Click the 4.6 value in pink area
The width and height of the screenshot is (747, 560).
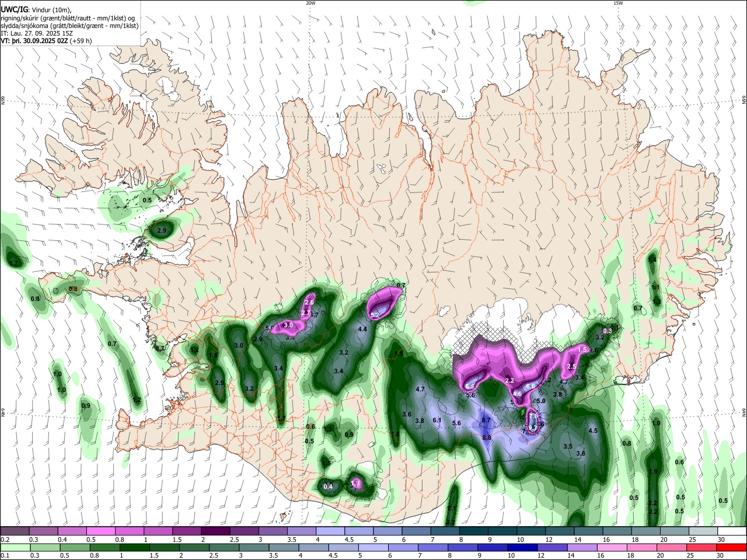(x=517, y=394)
